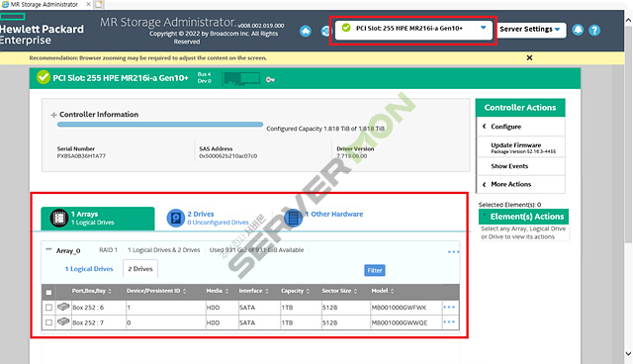The width and height of the screenshot is (633, 364).
Task: Check the Box 252 : 7 row checkbox
Action: (48, 322)
